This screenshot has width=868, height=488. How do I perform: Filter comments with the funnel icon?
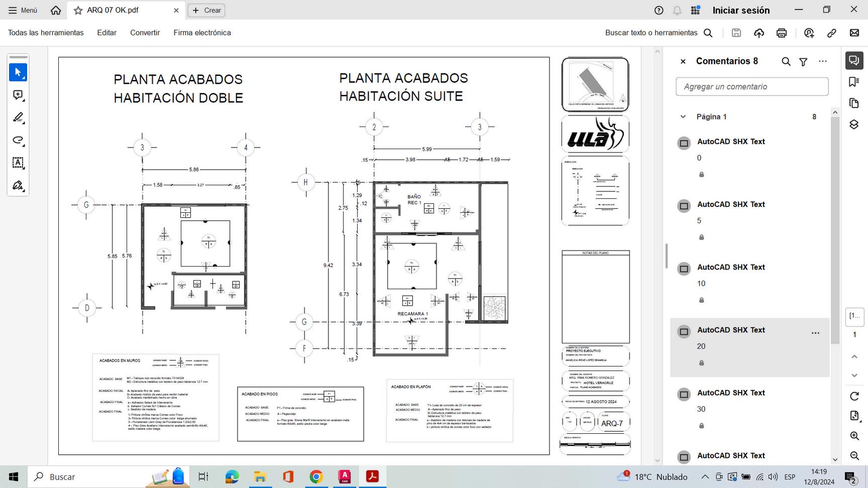(x=803, y=61)
